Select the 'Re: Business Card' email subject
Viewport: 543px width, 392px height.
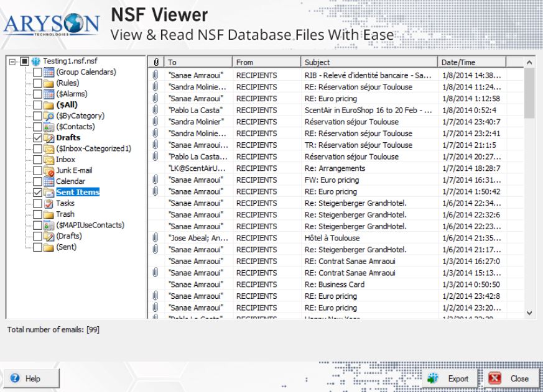(335, 285)
